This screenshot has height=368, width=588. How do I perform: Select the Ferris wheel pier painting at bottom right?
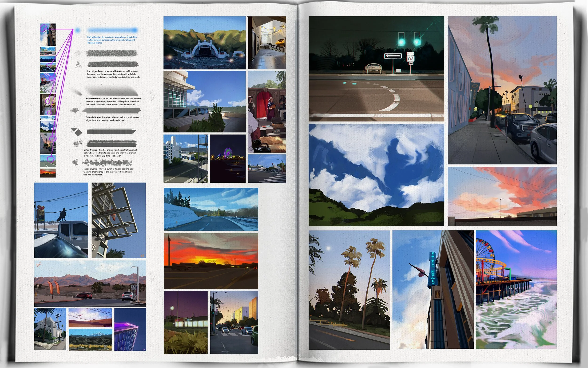[516, 289]
